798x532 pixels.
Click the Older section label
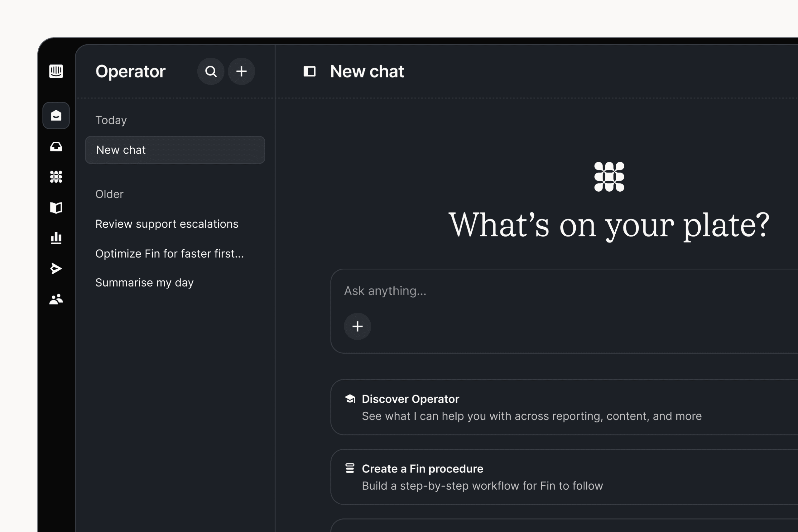click(x=109, y=194)
